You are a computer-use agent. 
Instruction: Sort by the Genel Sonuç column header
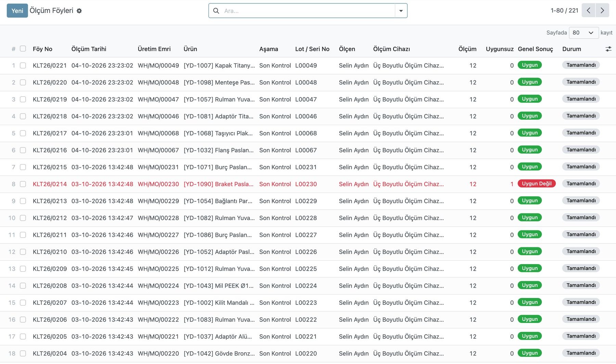[535, 49]
